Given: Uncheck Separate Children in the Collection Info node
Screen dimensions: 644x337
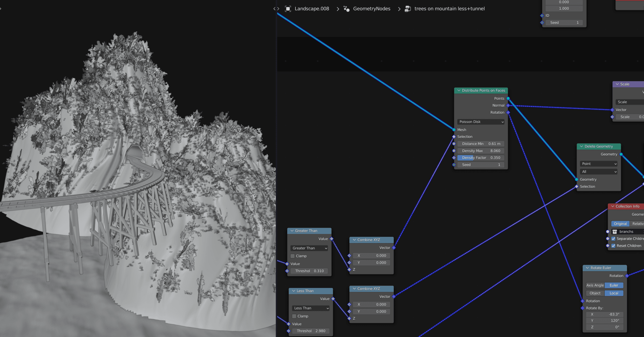Looking at the screenshot, I should (613, 238).
